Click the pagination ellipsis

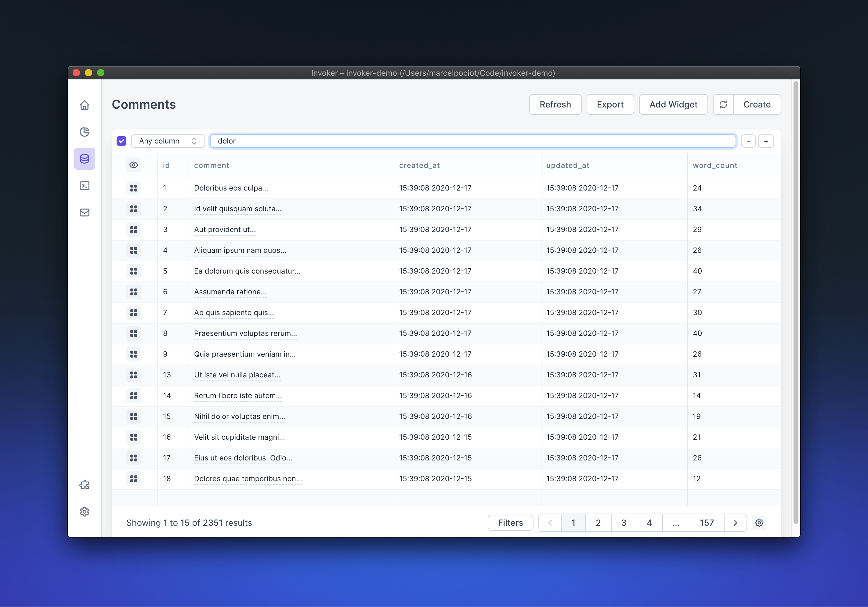click(x=676, y=523)
